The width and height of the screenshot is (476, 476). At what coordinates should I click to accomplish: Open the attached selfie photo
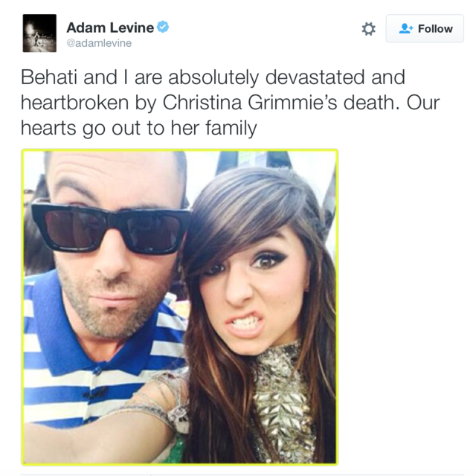tap(180, 307)
